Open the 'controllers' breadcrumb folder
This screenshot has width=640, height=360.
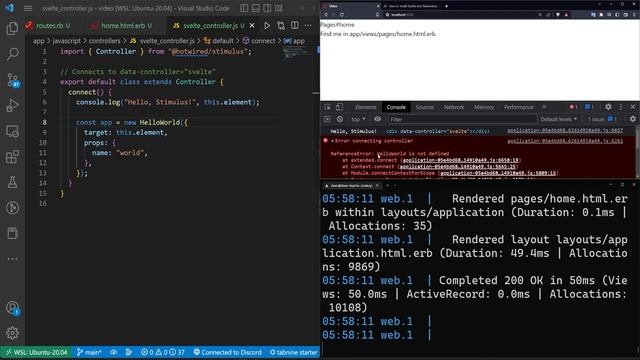(x=104, y=41)
